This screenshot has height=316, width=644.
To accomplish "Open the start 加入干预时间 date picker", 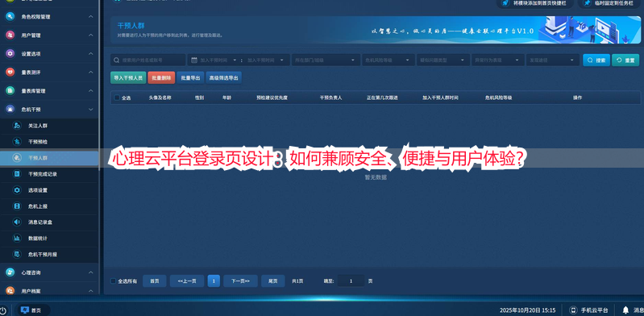I will 218,60.
